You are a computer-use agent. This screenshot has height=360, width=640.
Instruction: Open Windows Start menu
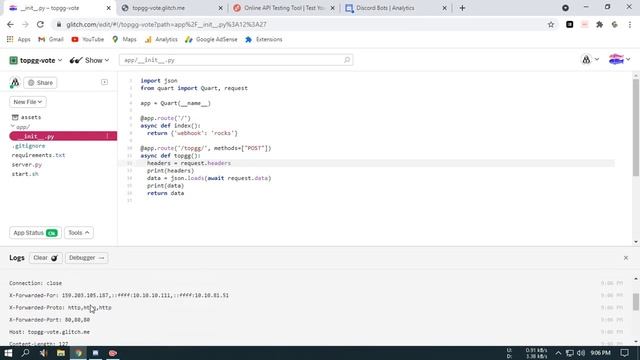tap(8, 353)
